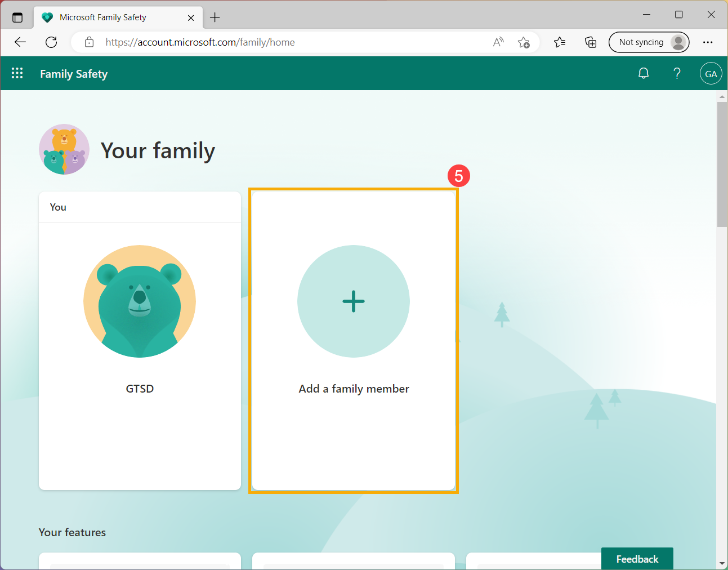Image resolution: width=728 pixels, height=570 pixels.
Task: Open Edge Settings and more menu
Action: pos(708,42)
